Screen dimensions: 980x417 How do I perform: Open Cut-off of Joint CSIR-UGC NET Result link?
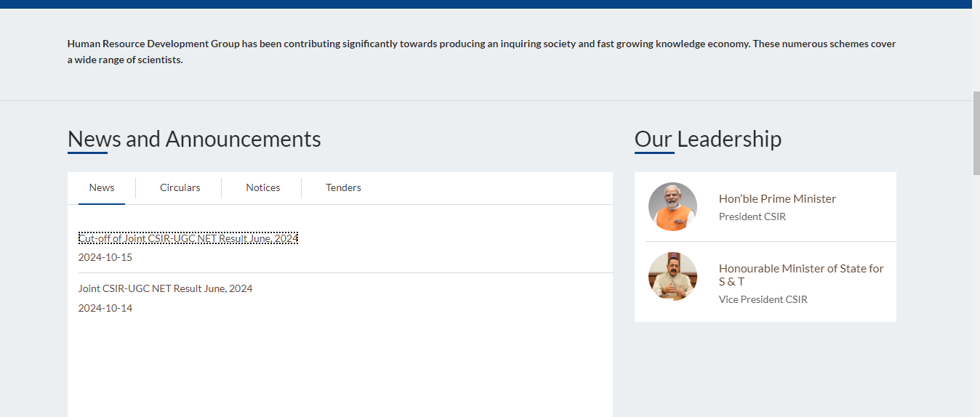(x=188, y=238)
